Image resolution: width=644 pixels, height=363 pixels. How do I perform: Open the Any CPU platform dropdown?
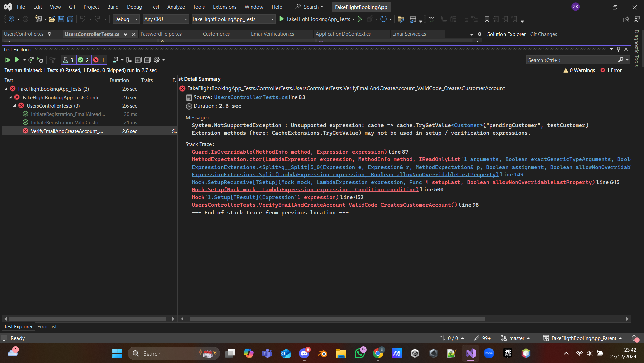(165, 19)
